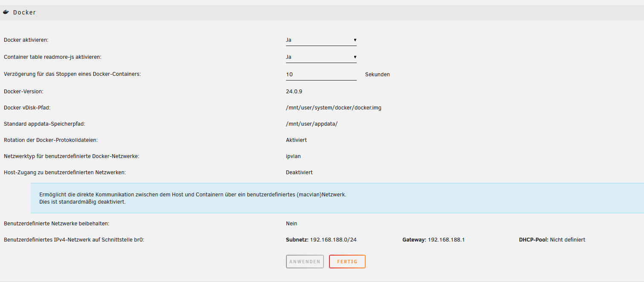This screenshot has height=282, width=644.
Task: Click the version value 24.0.9
Action: pyautogui.click(x=294, y=91)
